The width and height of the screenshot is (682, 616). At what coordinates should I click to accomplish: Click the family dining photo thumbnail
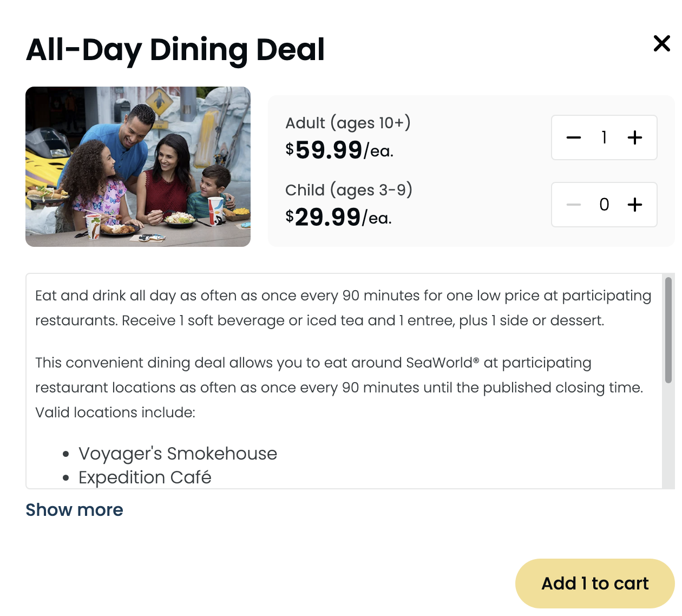(138, 167)
